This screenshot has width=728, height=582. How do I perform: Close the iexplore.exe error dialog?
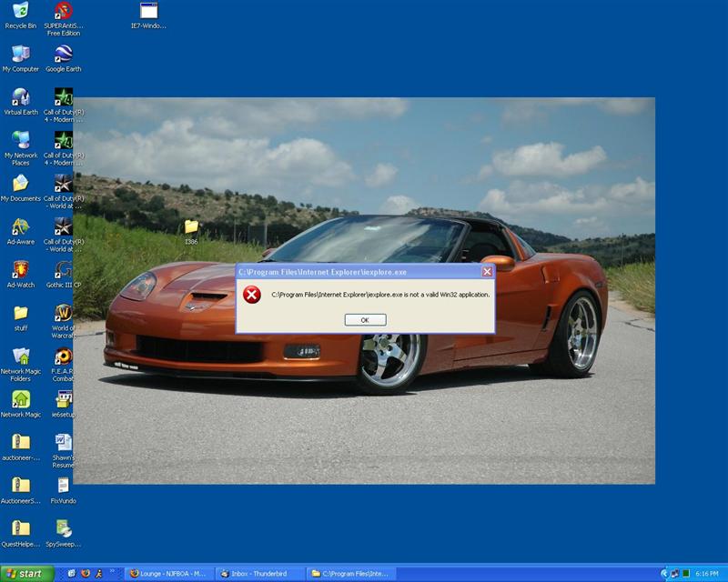click(x=487, y=272)
